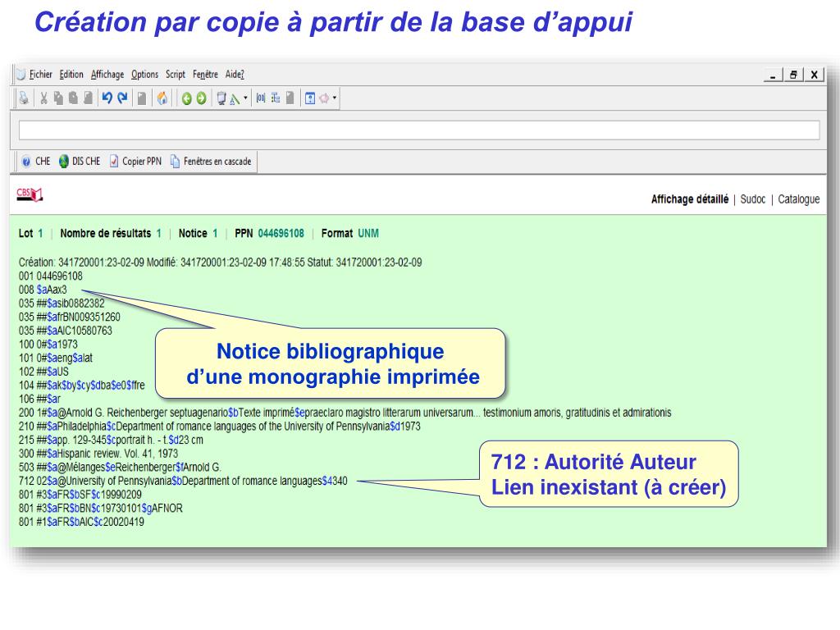Click the 035 ##$afrBN009351260 line
Screen dimensions: 840x630
[70, 317]
